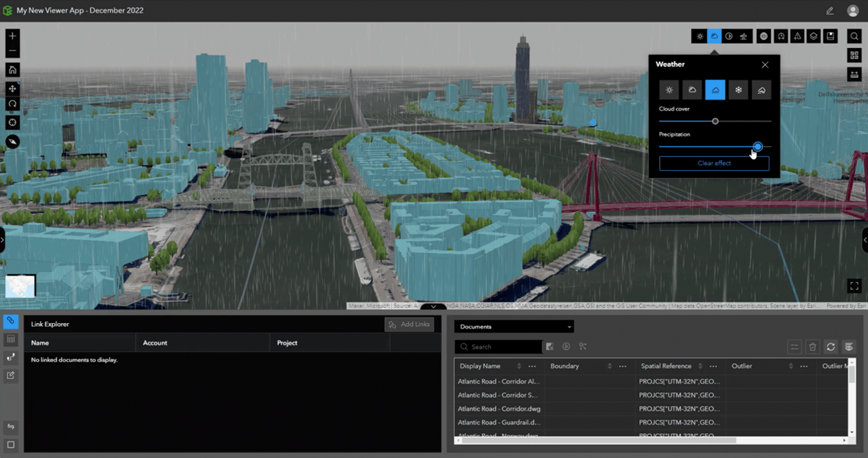
Task: Open the Display Name column options menu
Action: [x=532, y=366]
